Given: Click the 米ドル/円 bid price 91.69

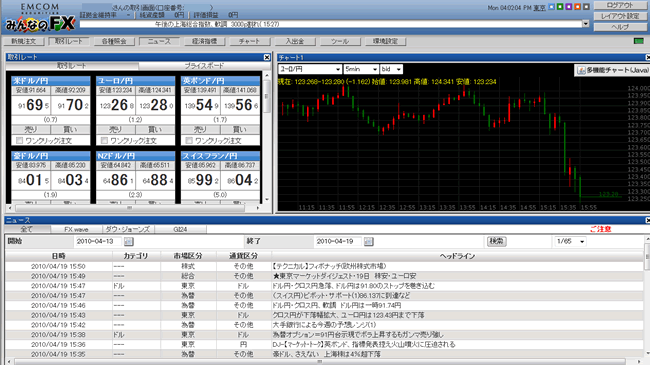Looking at the screenshot, I should click(32, 105).
